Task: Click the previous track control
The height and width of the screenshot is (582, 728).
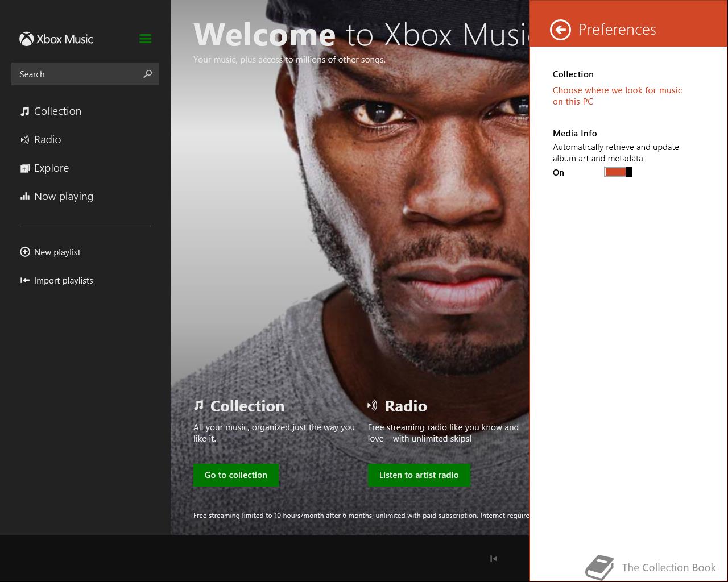Action: click(494, 559)
